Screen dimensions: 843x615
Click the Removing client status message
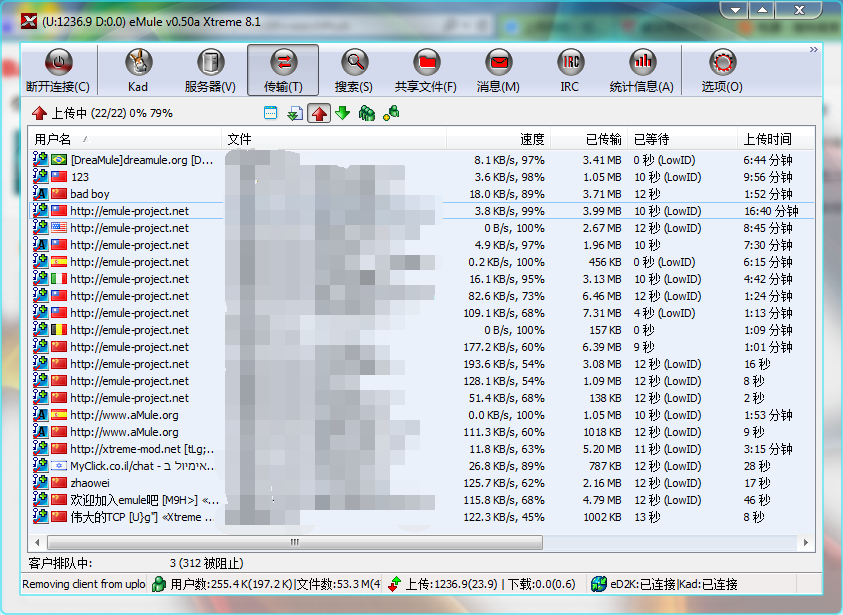tap(83, 584)
